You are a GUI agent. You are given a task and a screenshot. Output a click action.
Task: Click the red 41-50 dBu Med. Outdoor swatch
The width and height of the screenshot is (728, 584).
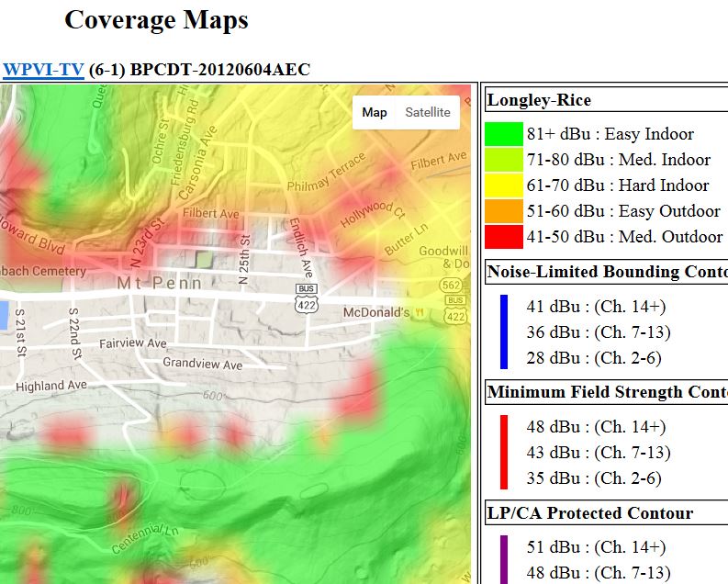point(503,237)
